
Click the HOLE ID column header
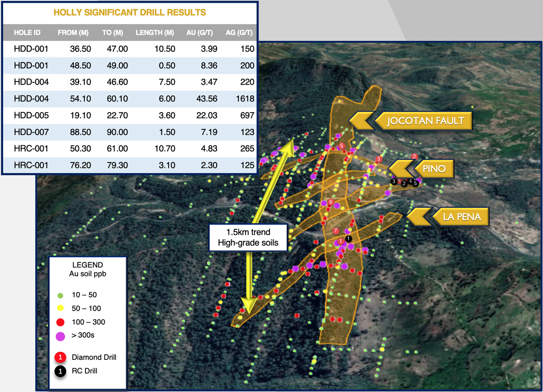point(28,32)
